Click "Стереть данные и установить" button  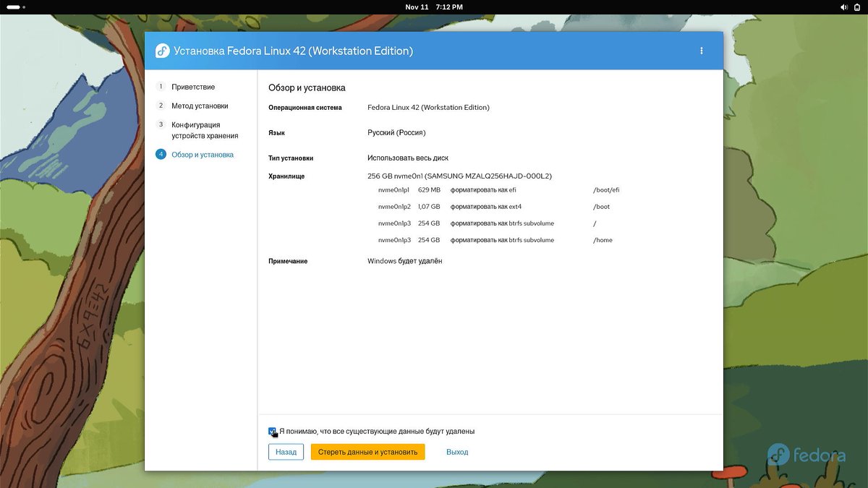pyautogui.click(x=367, y=452)
